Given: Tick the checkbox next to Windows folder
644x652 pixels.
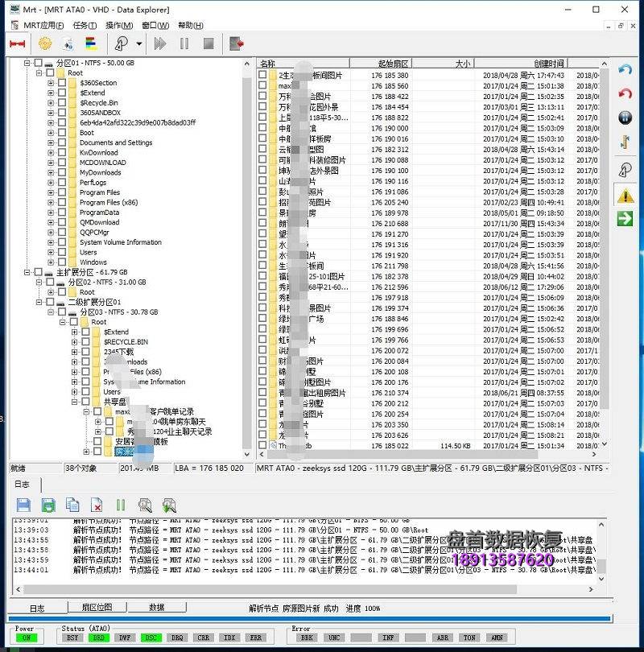Looking at the screenshot, I should tap(62, 262).
